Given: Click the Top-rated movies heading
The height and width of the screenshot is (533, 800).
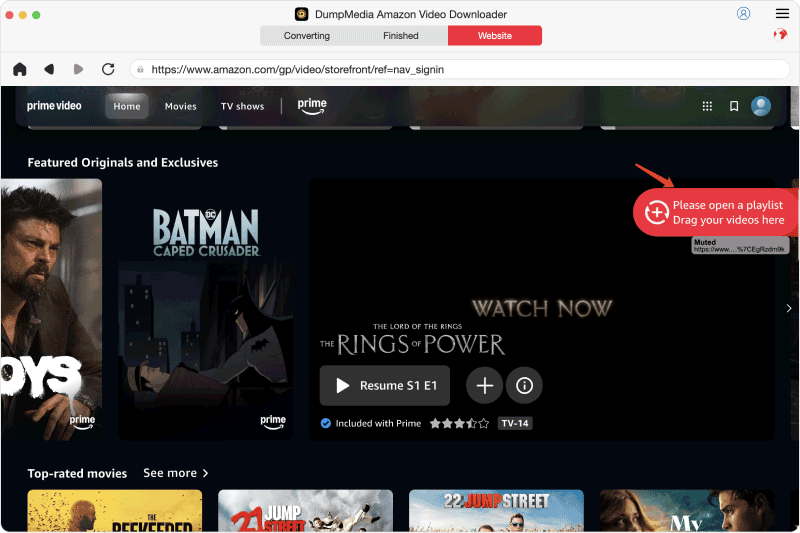Looking at the screenshot, I should [x=77, y=473].
